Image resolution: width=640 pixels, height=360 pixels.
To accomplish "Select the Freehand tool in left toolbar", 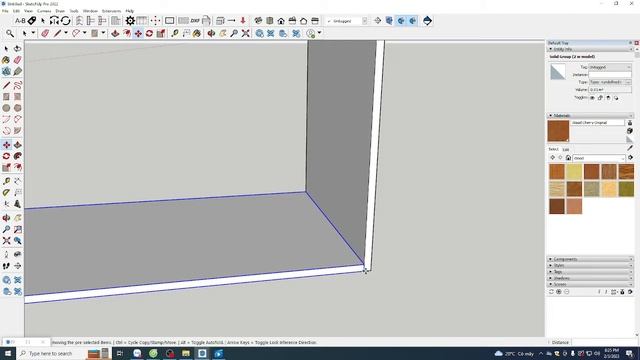I will pyautogui.click(x=18, y=85).
